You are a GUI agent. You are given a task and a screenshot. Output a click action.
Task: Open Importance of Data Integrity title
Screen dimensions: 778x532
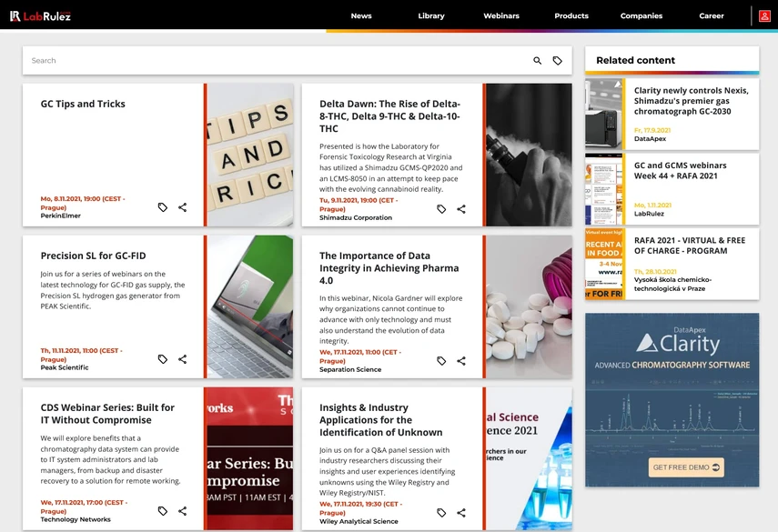click(389, 267)
